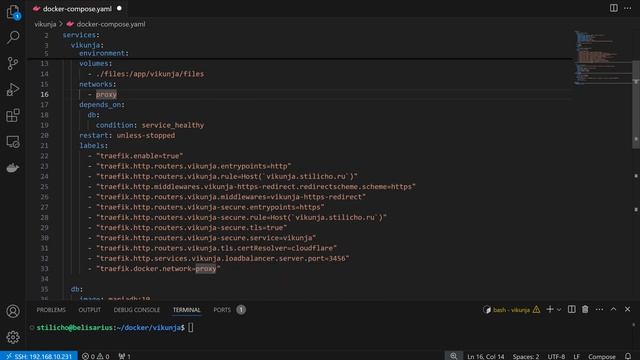Open launch profile dropdown next to plus
Screen dimensions: 640x360
(559, 310)
